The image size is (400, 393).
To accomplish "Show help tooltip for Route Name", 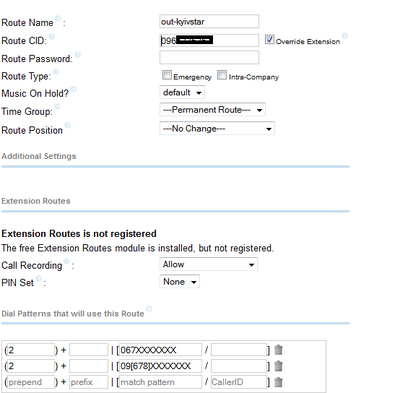I will click(58, 18).
